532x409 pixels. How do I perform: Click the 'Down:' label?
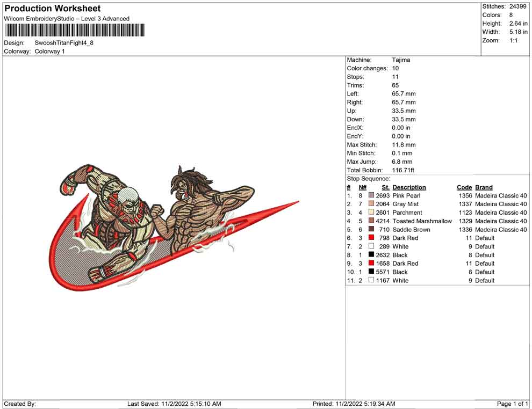[355, 119]
